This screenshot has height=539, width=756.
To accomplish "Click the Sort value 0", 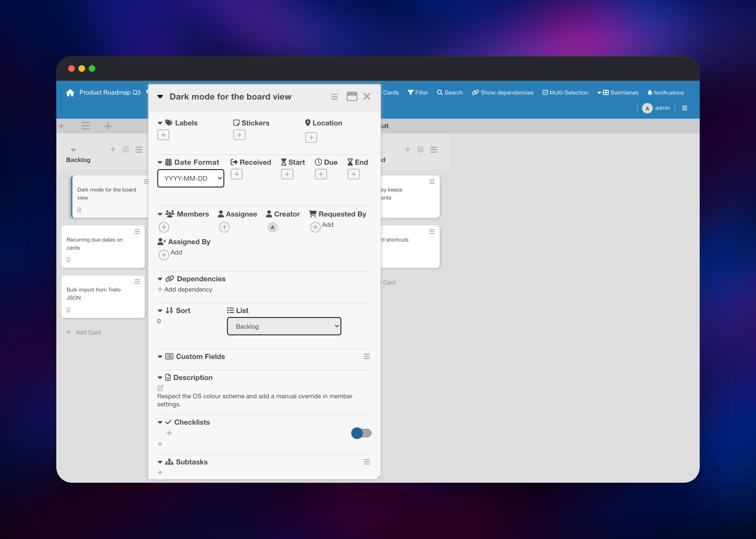I will click(159, 321).
